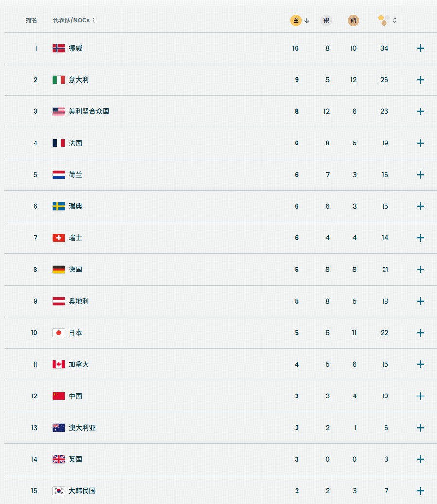Click the 排名 column header
Viewport: 437px width, 504px height.
32,20
